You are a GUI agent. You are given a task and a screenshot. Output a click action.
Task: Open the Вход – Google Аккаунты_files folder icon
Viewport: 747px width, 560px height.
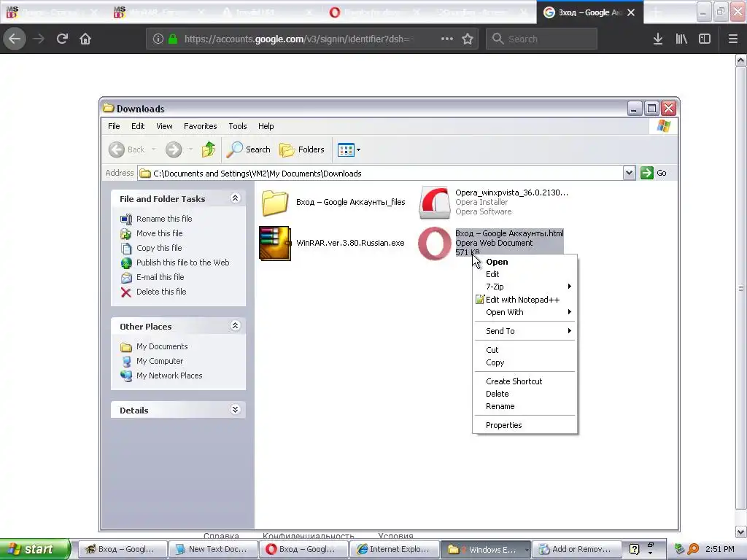coord(275,203)
